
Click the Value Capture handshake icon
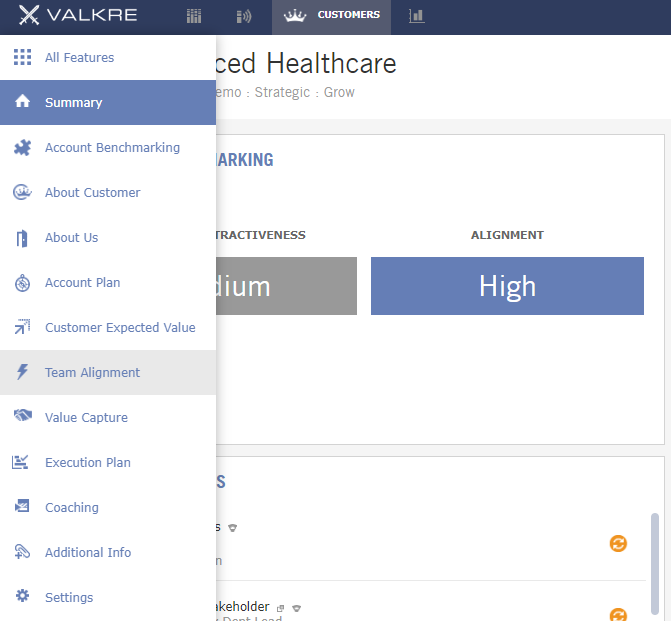23,415
